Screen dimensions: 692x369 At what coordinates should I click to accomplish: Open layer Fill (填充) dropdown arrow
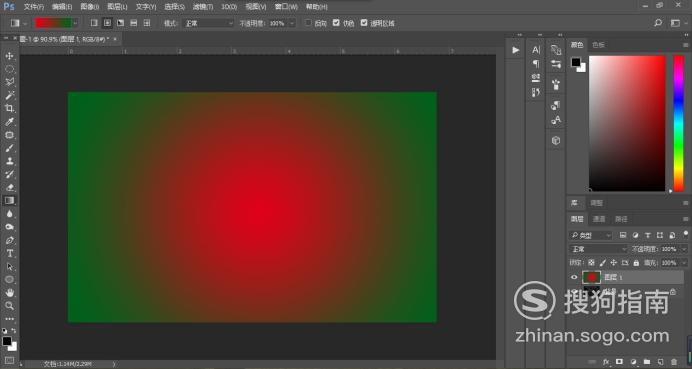pyautogui.click(x=684, y=263)
